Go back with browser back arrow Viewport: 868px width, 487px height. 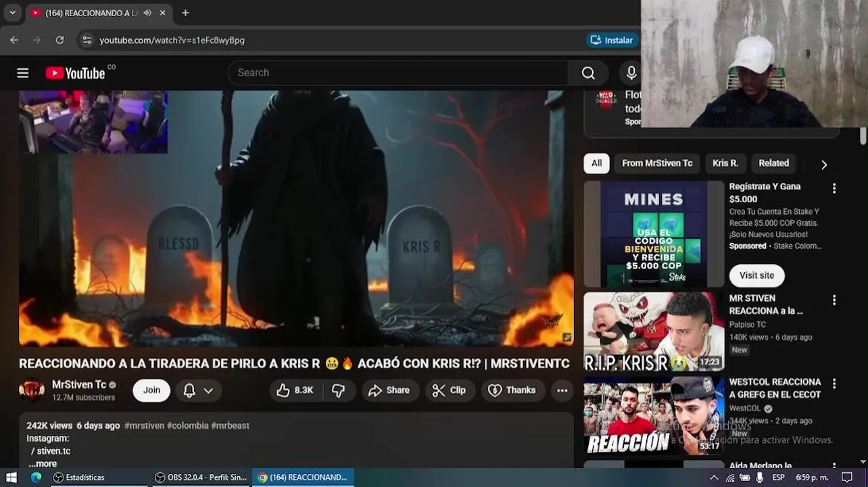[x=14, y=41]
